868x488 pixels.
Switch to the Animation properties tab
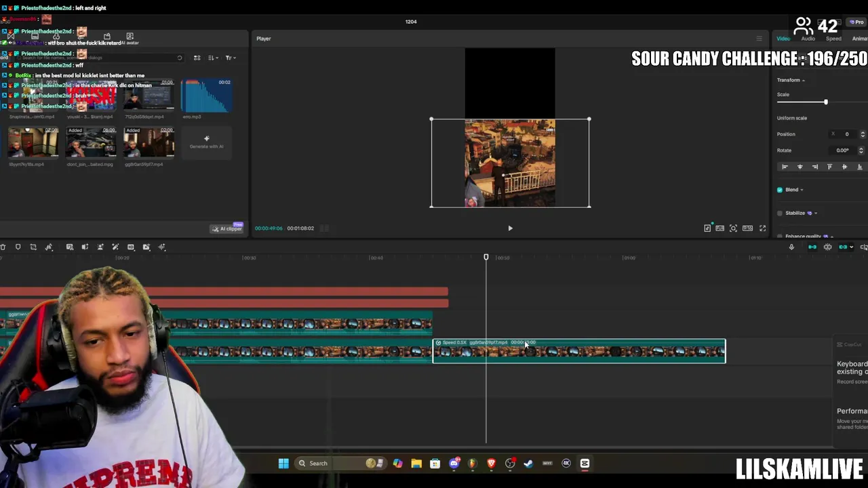coord(859,39)
